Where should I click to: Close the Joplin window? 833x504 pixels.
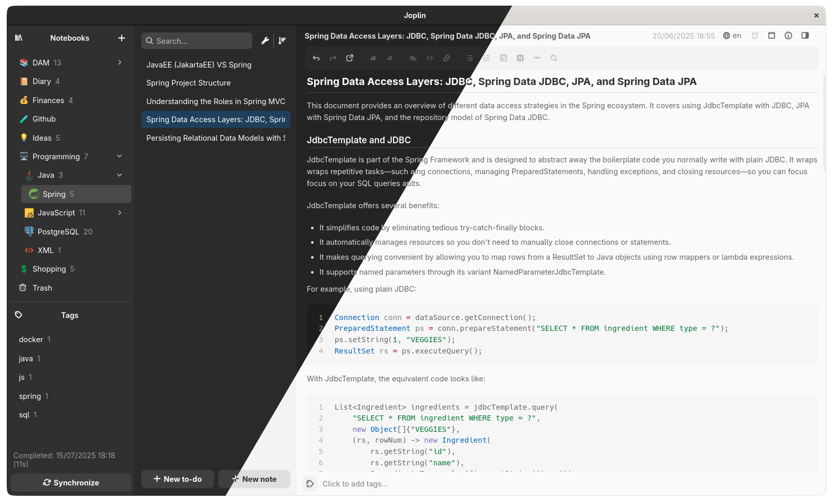[x=816, y=15]
